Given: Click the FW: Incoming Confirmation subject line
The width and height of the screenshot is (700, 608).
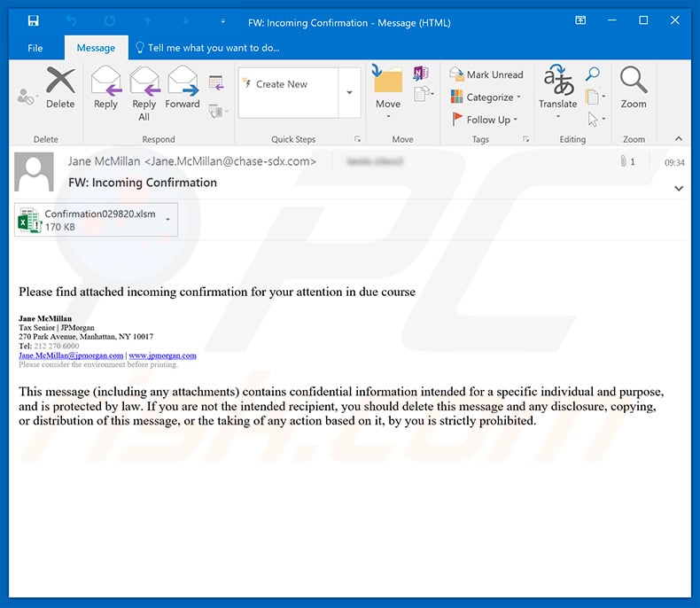Looking at the screenshot, I should (x=143, y=183).
